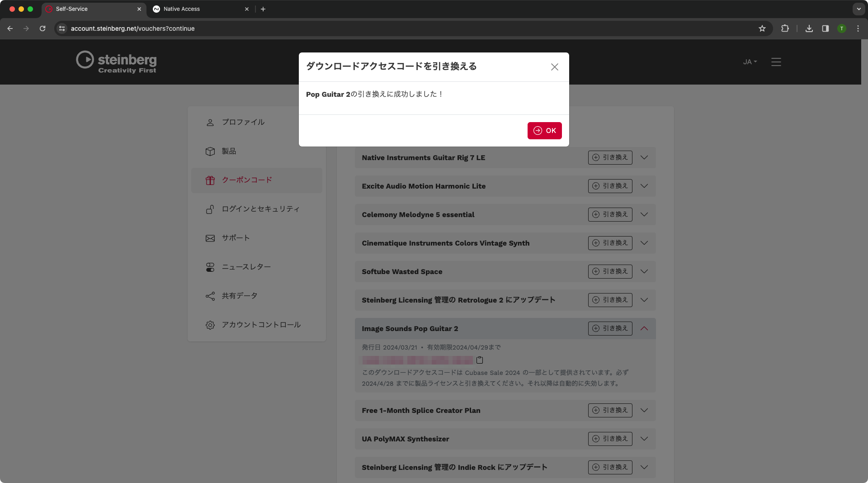
Task: Click the Steinberg logo
Action: pyautogui.click(x=116, y=62)
